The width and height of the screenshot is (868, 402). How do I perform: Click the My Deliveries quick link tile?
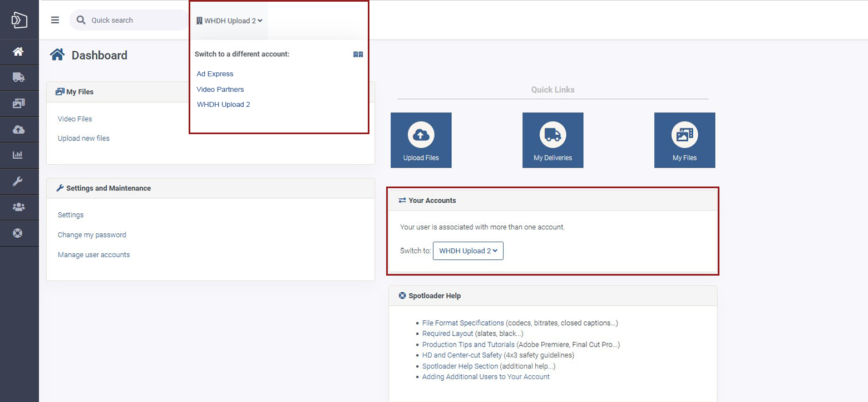pos(553,140)
